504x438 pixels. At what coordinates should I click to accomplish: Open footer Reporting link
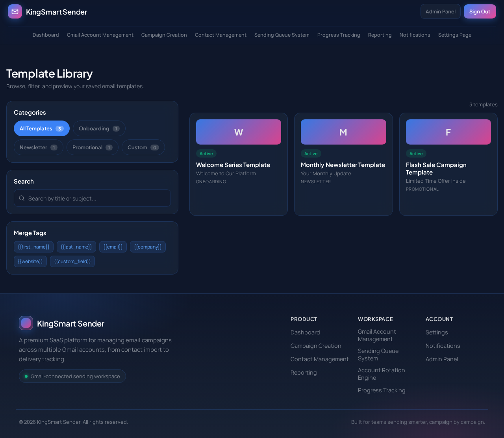pyautogui.click(x=304, y=373)
